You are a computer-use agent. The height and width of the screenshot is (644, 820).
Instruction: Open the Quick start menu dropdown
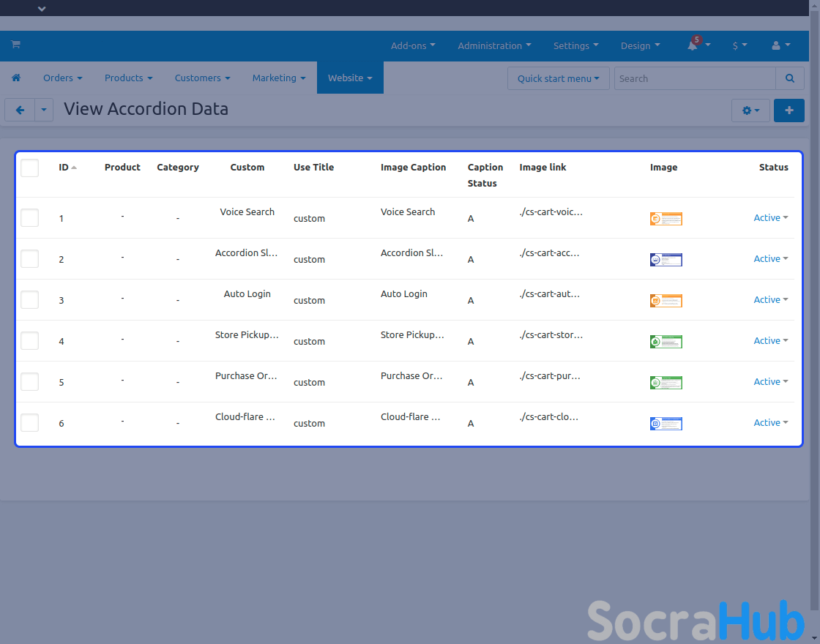558,78
